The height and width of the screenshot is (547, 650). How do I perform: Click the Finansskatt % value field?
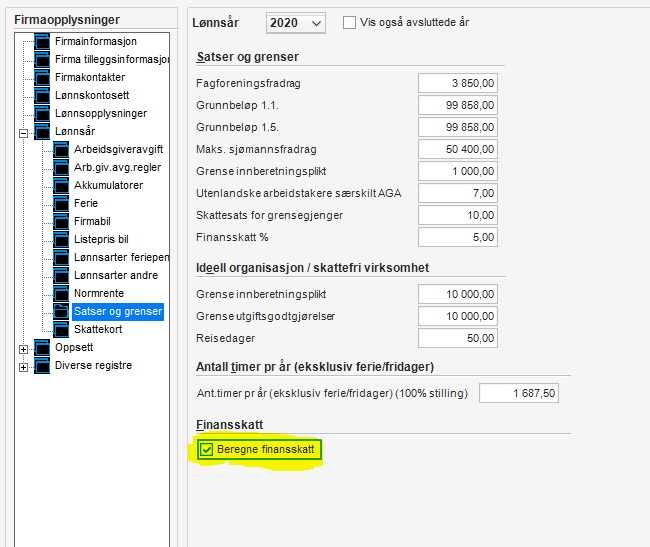click(x=458, y=237)
